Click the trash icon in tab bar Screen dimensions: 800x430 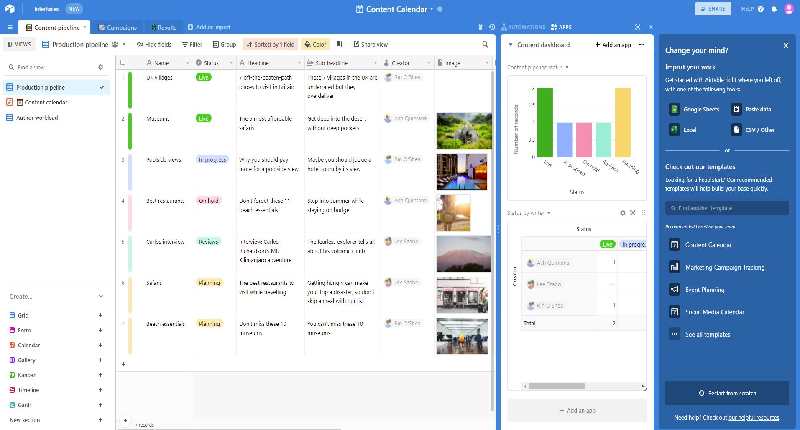point(480,27)
